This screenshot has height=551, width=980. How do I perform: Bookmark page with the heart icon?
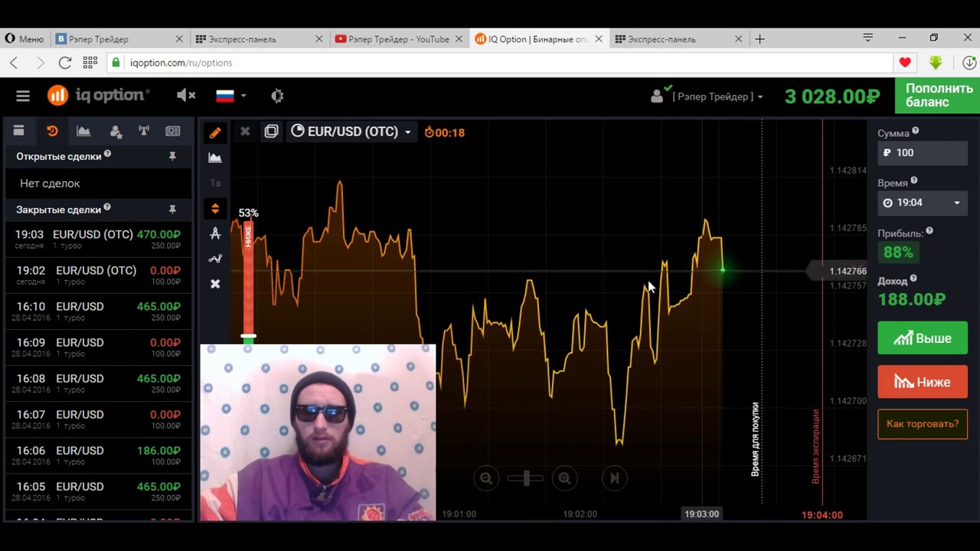point(905,63)
